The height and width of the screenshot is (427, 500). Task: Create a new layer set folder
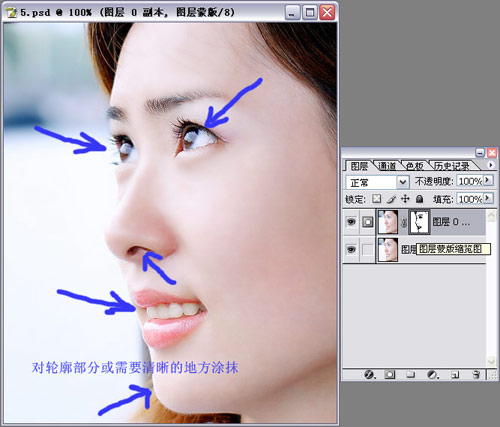(410, 375)
